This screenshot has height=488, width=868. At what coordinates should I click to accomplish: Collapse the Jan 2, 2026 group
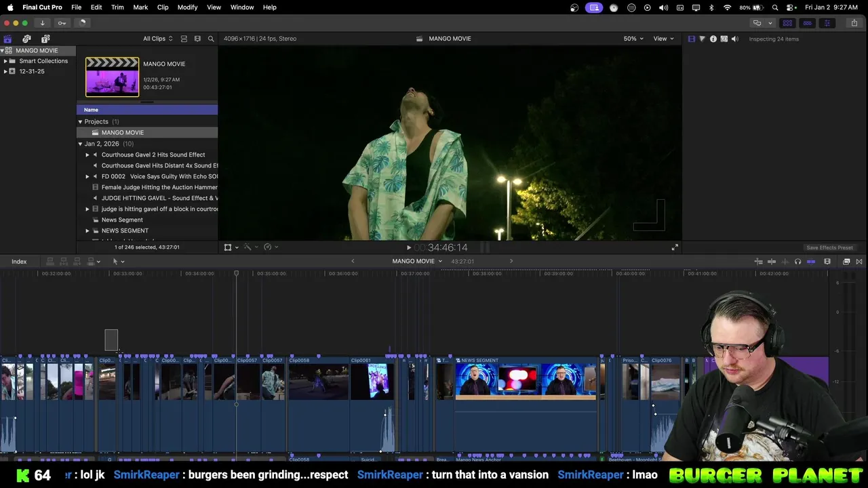coord(80,144)
